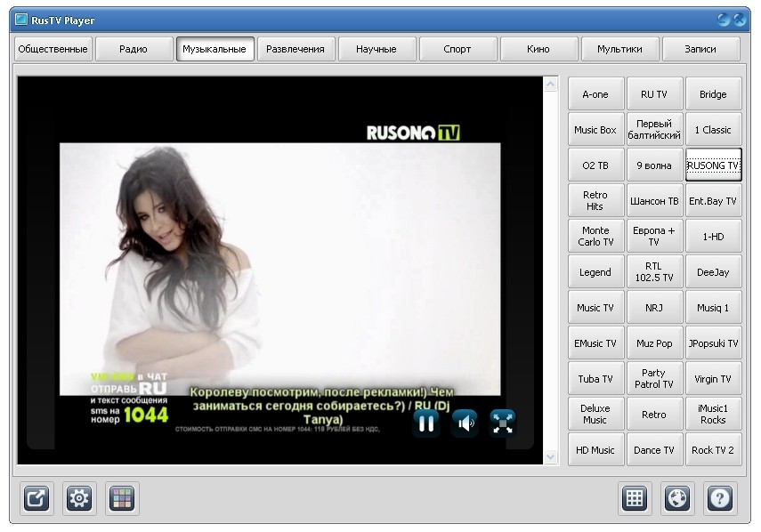Play the Monte Carlo TV channel

point(595,237)
